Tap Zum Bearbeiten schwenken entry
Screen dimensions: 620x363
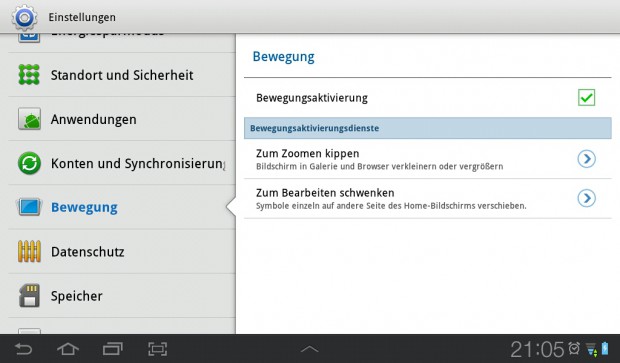pyautogui.click(x=428, y=199)
